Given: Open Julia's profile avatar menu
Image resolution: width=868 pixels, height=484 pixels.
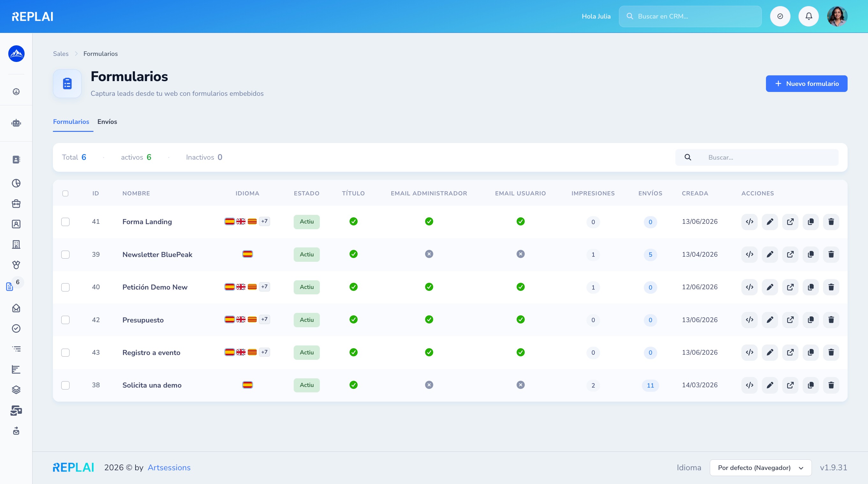Looking at the screenshot, I should [x=837, y=16].
